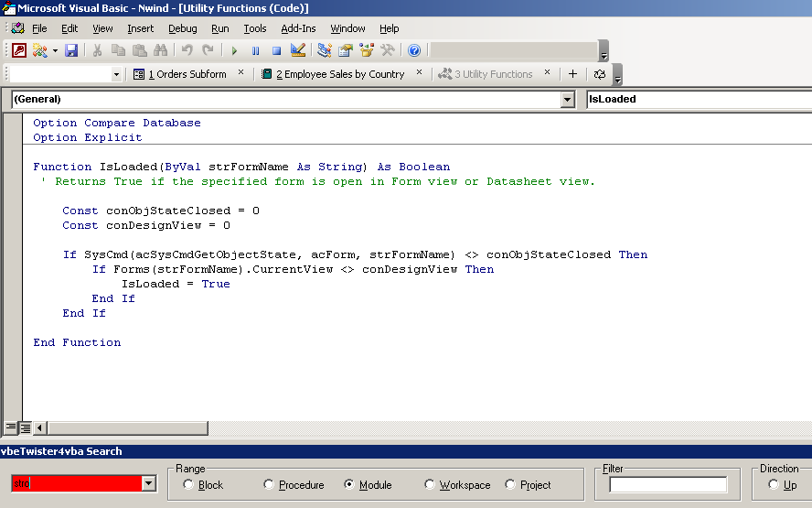The height and width of the screenshot is (508, 812).
Task: Click the Paste clipboard icon
Action: point(139,50)
